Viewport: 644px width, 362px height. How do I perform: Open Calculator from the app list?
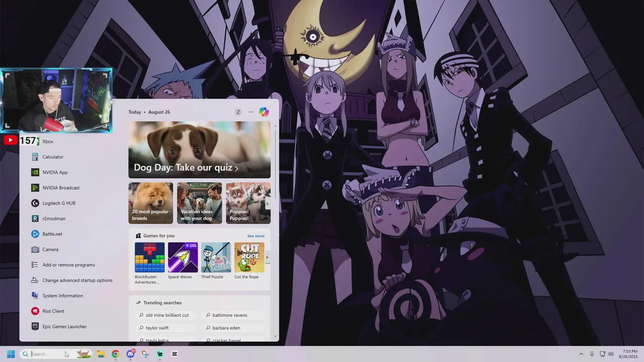(53, 157)
